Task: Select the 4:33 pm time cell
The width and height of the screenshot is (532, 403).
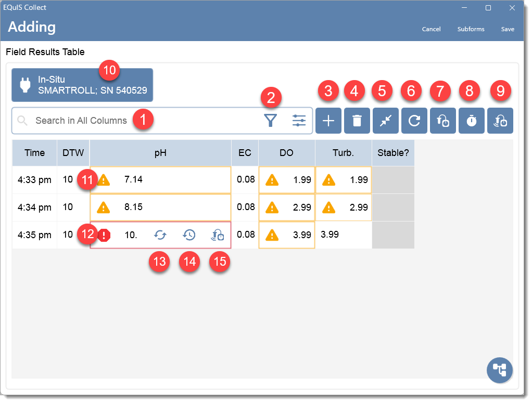Action: tap(34, 180)
